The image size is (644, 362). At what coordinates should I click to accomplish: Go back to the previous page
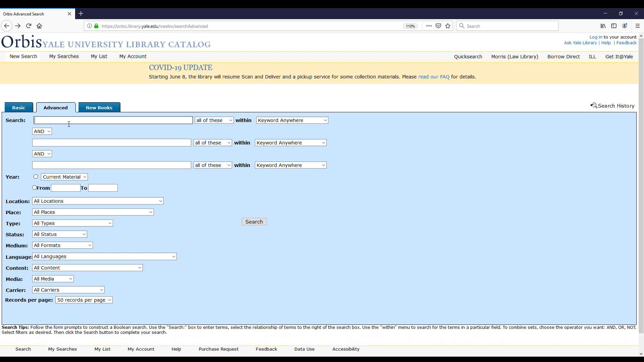tap(7, 26)
